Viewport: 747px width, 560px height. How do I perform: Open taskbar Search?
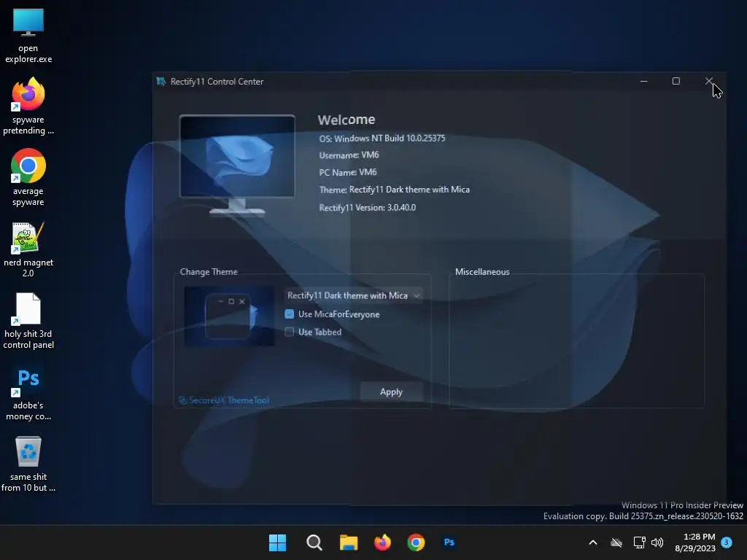[x=314, y=542]
